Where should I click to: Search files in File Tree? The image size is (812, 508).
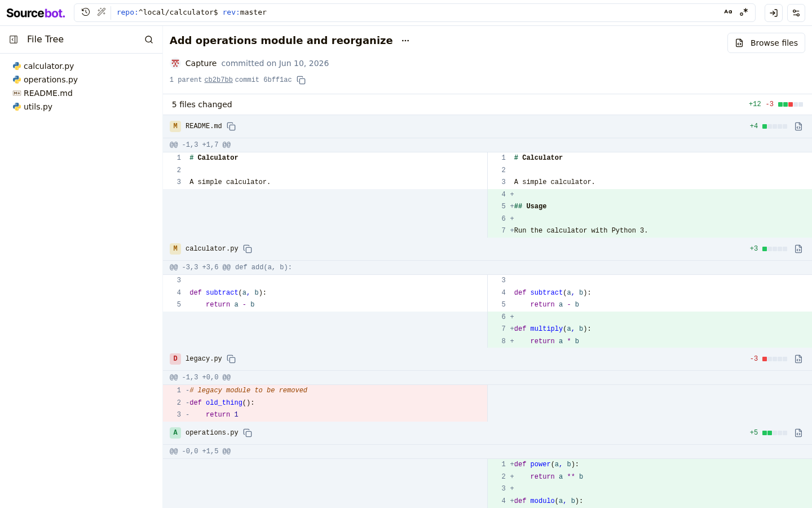click(x=149, y=40)
